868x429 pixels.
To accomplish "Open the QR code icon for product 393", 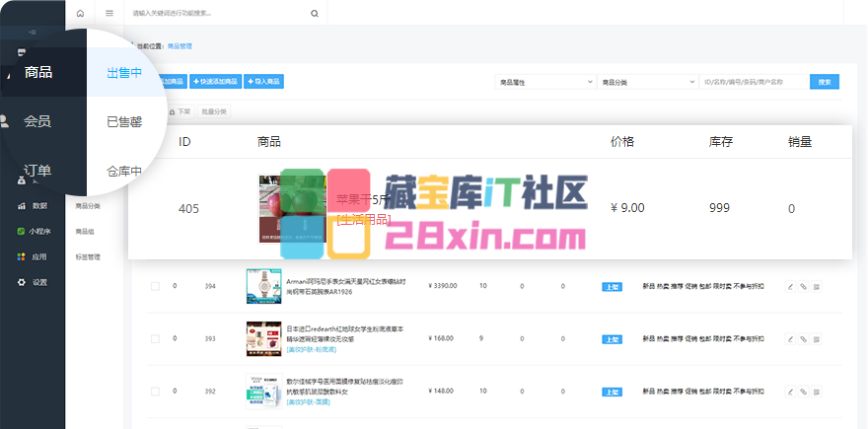I will point(817,339).
